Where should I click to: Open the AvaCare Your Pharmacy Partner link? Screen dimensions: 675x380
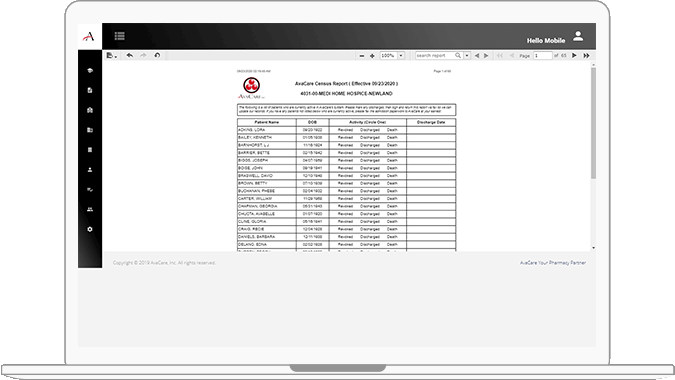tap(553, 263)
